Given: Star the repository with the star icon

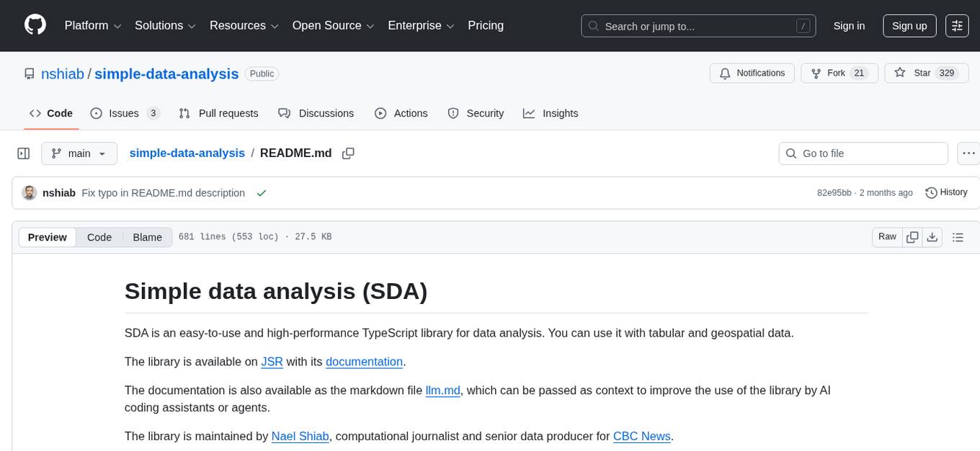Looking at the screenshot, I should pos(900,73).
